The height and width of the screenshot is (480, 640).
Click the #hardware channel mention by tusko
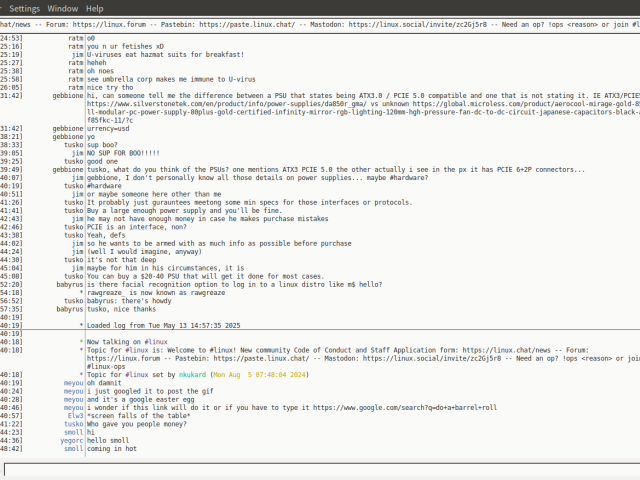(106, 185)
